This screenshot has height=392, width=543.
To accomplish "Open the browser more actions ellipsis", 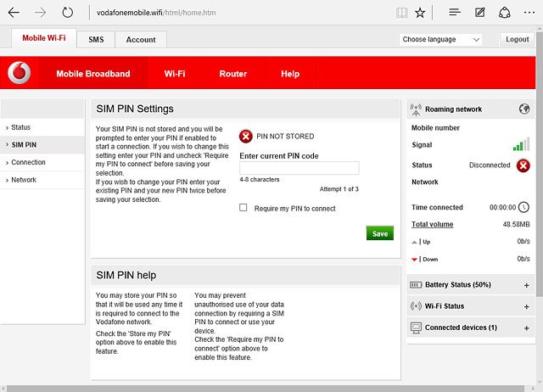I will pos(529,13).
